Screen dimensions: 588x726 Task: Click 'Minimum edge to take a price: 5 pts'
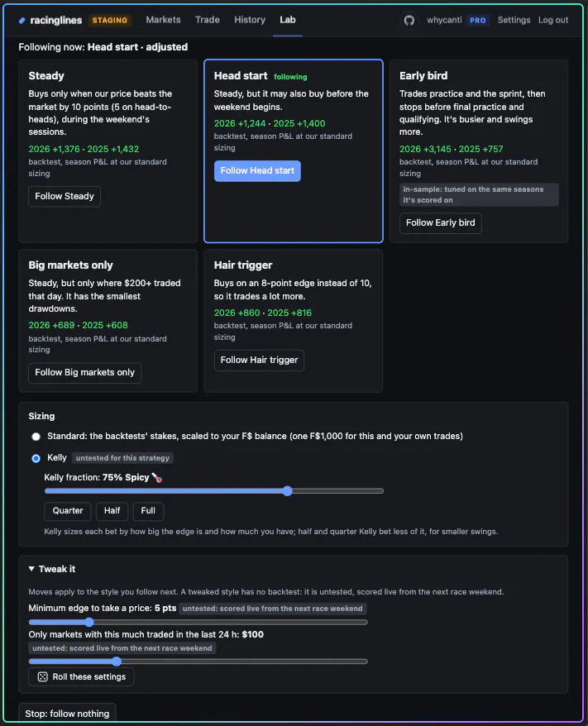[103, 608]
